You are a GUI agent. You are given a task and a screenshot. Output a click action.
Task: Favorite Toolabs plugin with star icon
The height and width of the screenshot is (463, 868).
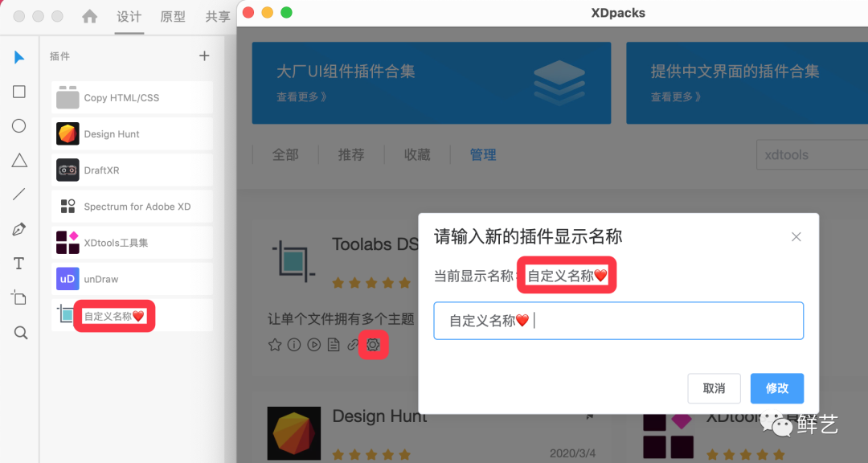pyautogui.click(x=275, y=345)
